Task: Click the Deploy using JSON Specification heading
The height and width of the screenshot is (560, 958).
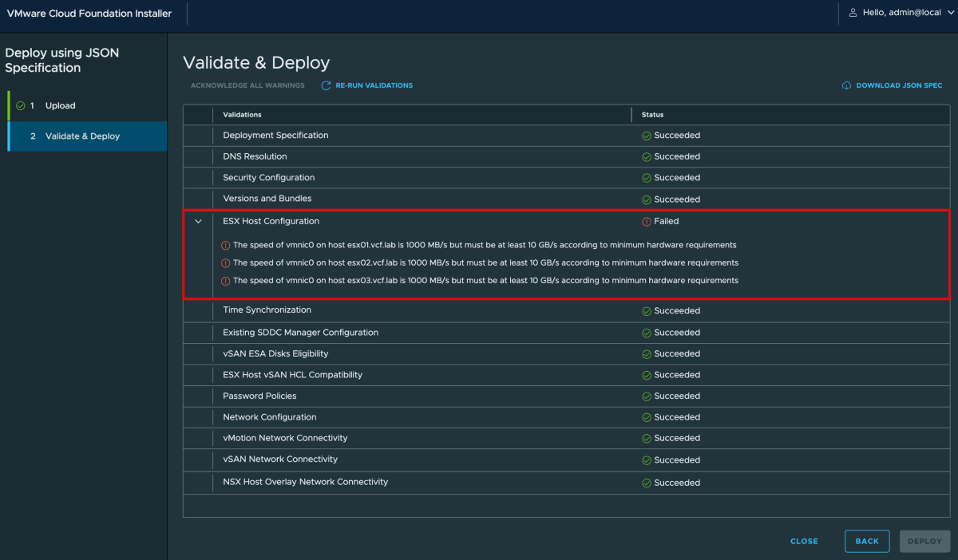Action: pyautogui.click(x=61, y=61)
